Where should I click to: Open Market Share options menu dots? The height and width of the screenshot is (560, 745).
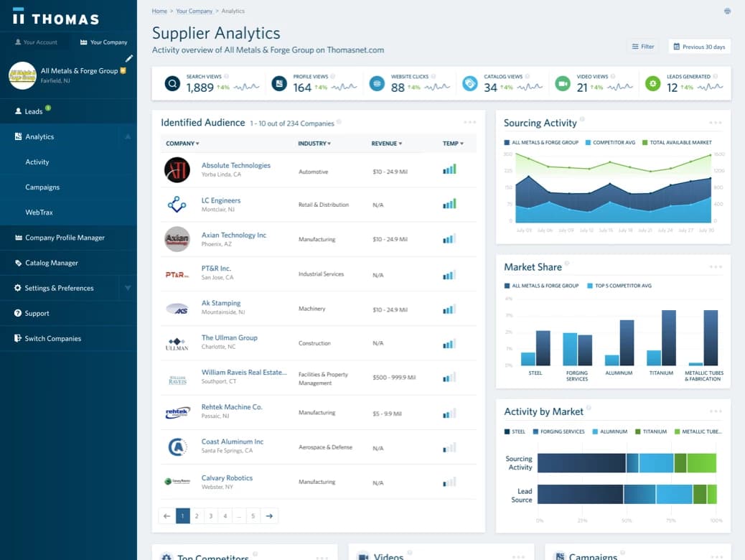[715, 266]
